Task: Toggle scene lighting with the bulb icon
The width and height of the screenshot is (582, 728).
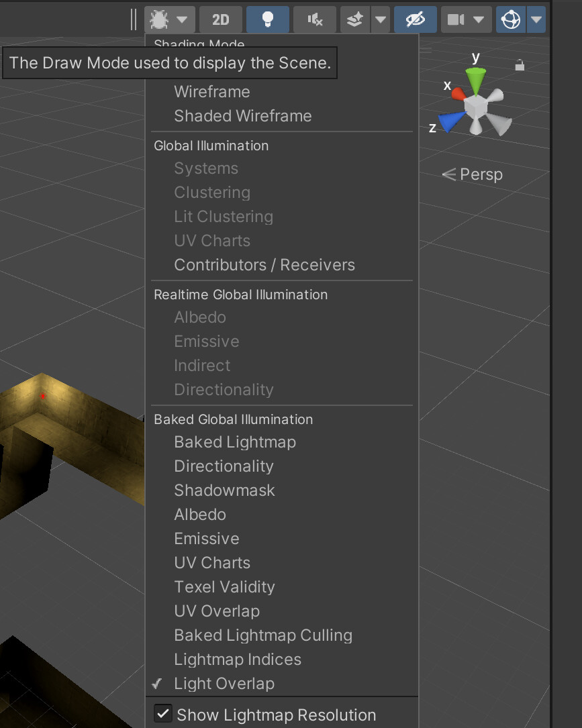Action: [x=267, y=19]
